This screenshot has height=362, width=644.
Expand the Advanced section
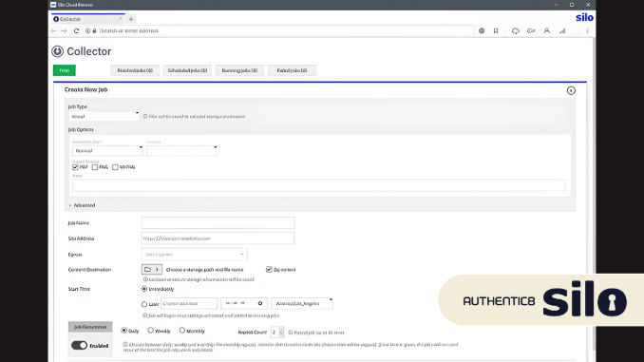click(82, 205)
